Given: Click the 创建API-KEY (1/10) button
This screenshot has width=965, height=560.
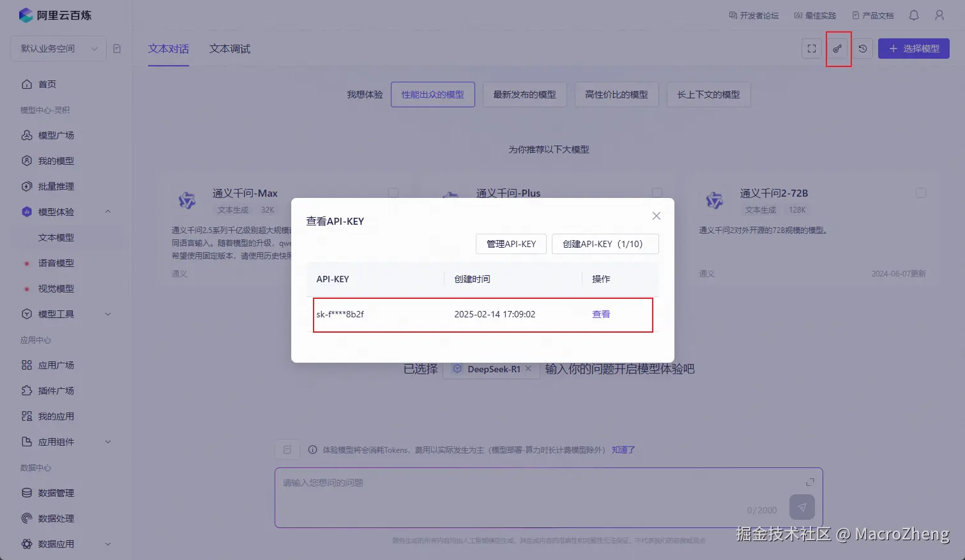Looking at the screenshot, I should pyautogui.click(x=605, y=244).
